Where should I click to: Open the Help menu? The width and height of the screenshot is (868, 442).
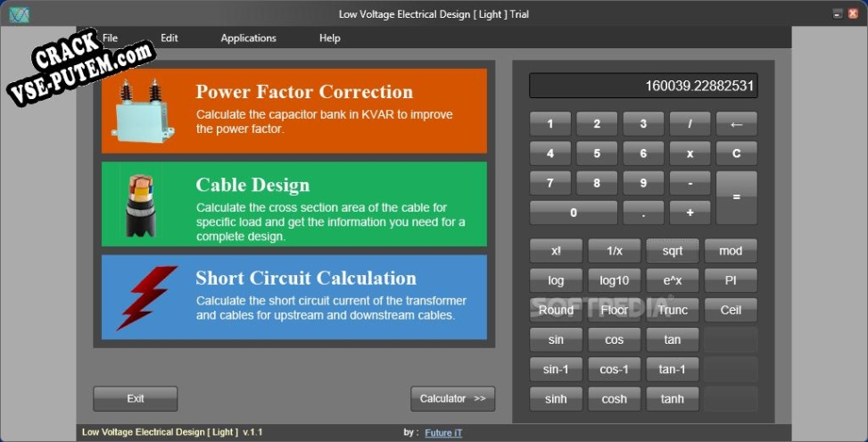(x=329, y=38)
